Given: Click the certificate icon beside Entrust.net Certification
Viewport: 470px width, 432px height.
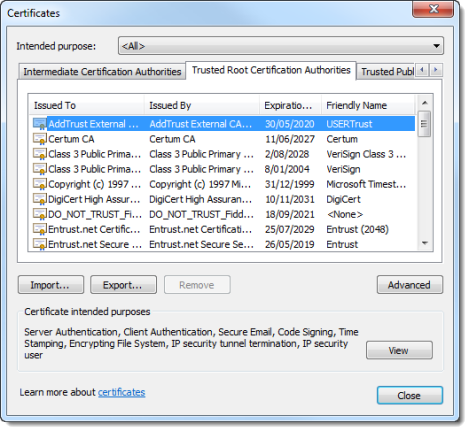Looking at the screenshot, I should point(40,229).
